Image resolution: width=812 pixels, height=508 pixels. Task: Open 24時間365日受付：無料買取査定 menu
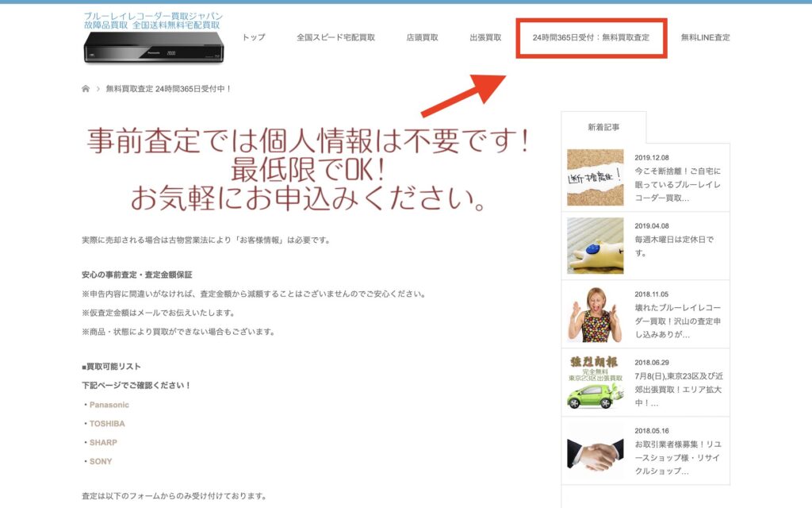[591, 37]
